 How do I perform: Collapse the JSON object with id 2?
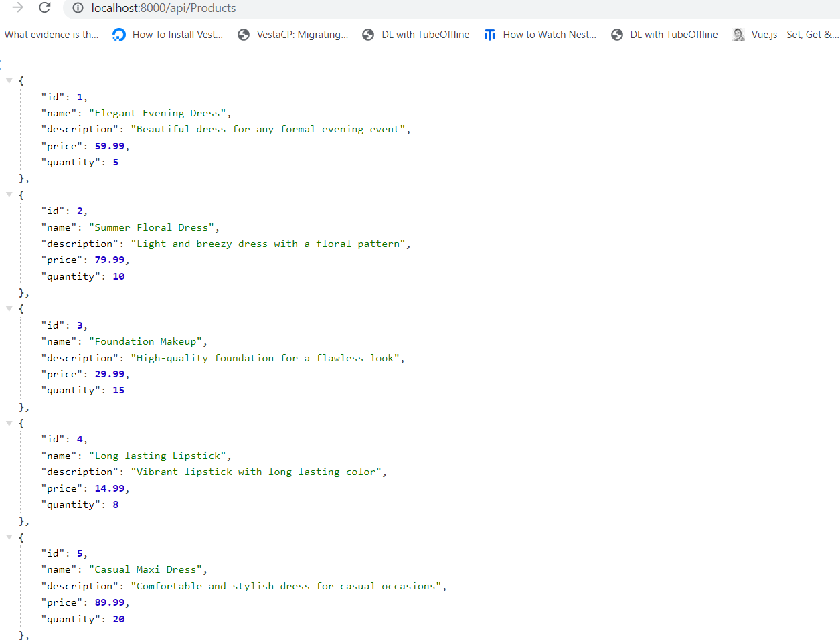click(x=9, y=195)
